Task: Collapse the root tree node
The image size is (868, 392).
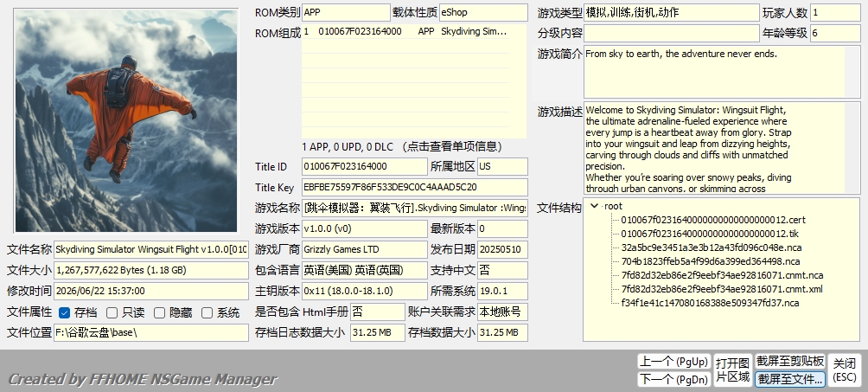Action: (x=595, y=206)
